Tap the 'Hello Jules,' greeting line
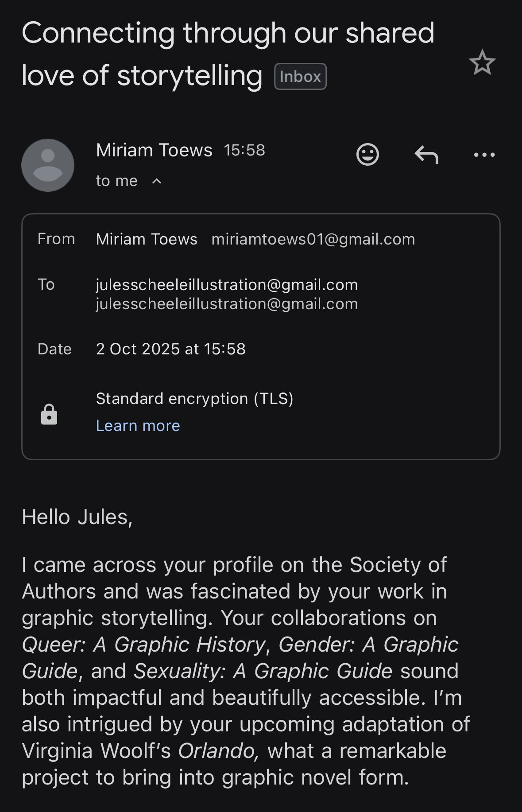The image size is (522, 812). click(x=77, y=517)
